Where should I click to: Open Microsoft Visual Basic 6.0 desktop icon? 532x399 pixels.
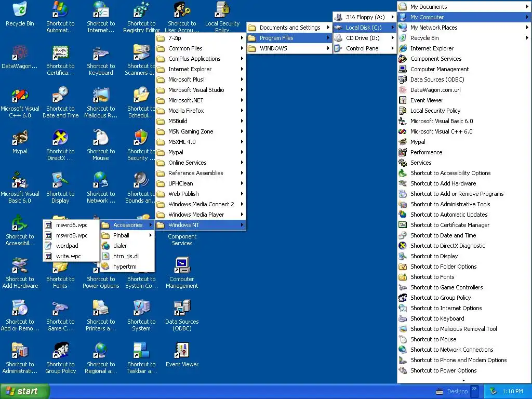pos(20,188)
